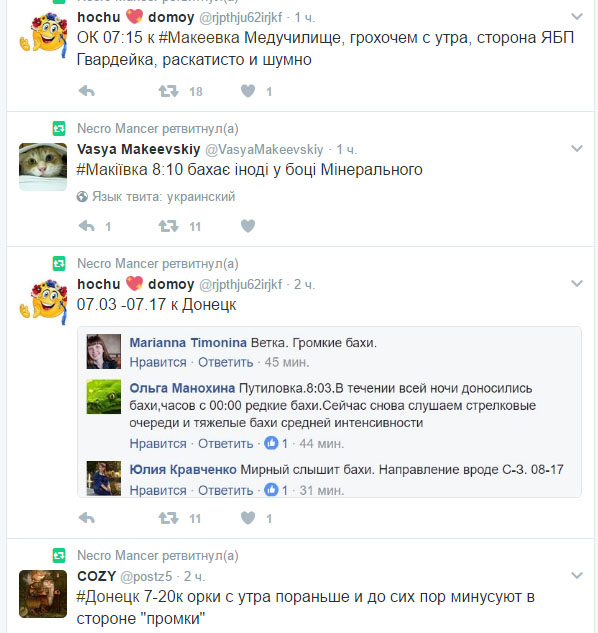Image resolution: width=598 pixels, height=633 pixels.
Task: Open the options chevron on the COZY tweet
Action: (577, 575)
